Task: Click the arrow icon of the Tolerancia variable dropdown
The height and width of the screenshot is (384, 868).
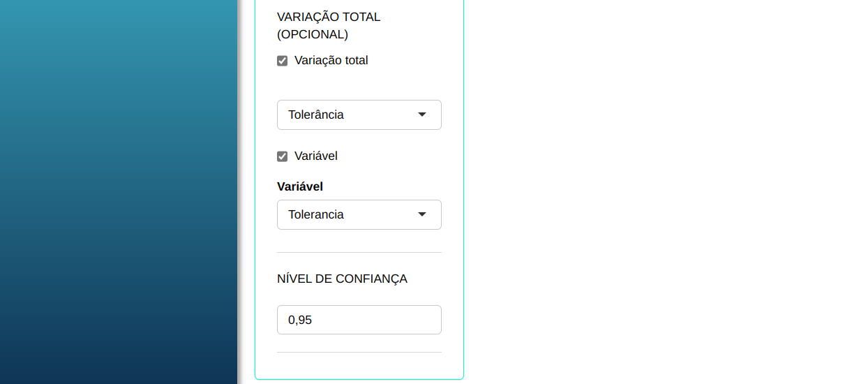Action: pyautogui.click(x=422, y=214)
